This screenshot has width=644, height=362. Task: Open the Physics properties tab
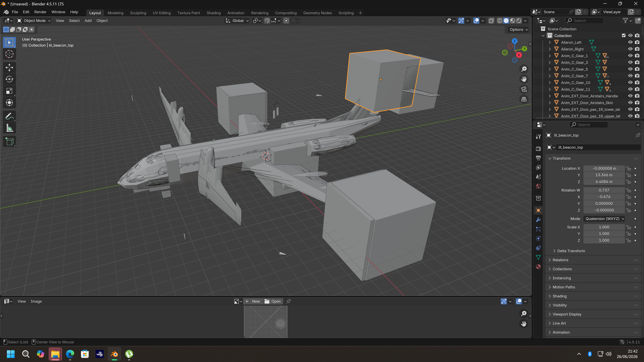pyautogui.click(x=538, y=238)
